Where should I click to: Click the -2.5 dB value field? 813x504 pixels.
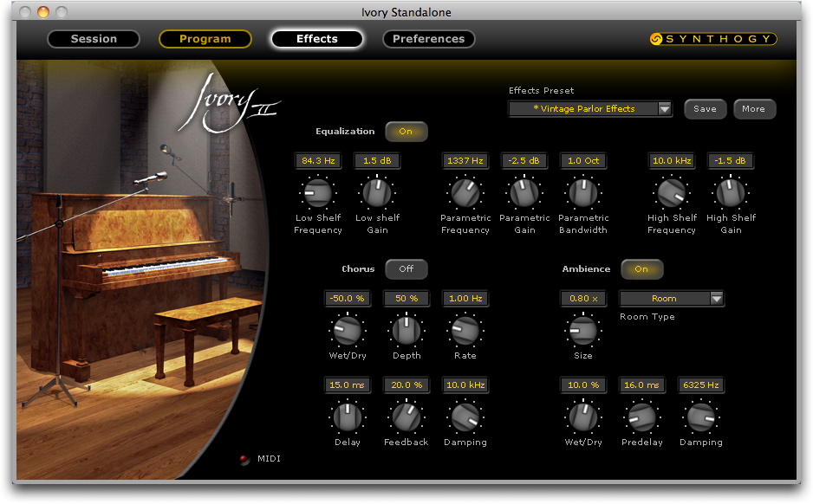coord(524,160)
